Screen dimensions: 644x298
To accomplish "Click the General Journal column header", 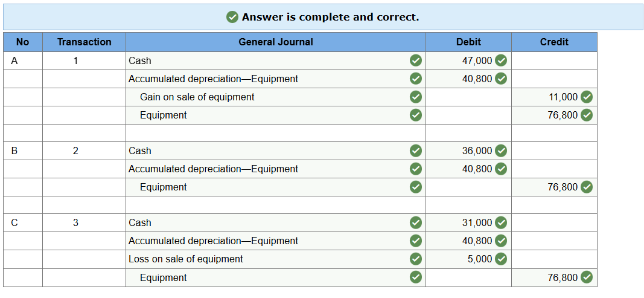I will (276, 42).
